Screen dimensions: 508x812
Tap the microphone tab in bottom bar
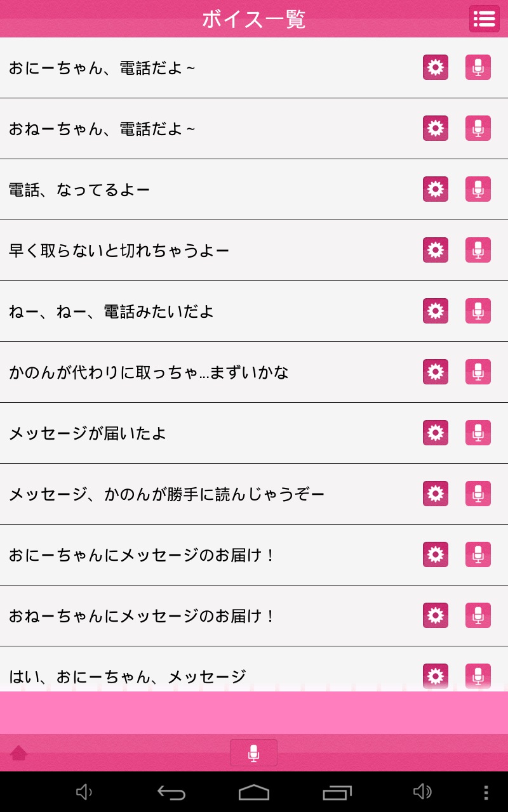(x=253, y=753)
